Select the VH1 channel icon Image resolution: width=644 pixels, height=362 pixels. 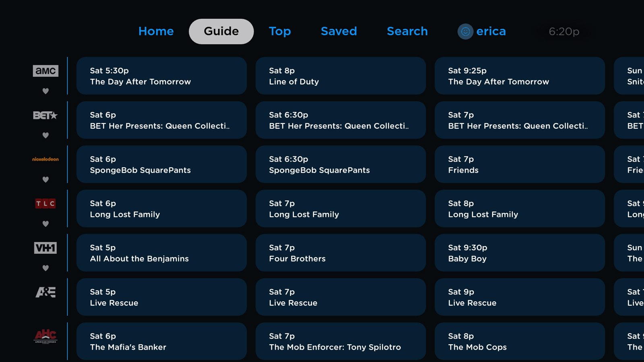tap(45, 248)
